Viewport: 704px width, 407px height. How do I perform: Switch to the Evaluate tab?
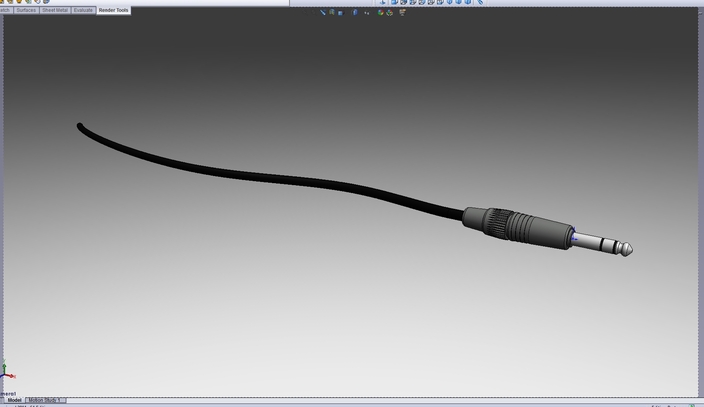point(83,10)
